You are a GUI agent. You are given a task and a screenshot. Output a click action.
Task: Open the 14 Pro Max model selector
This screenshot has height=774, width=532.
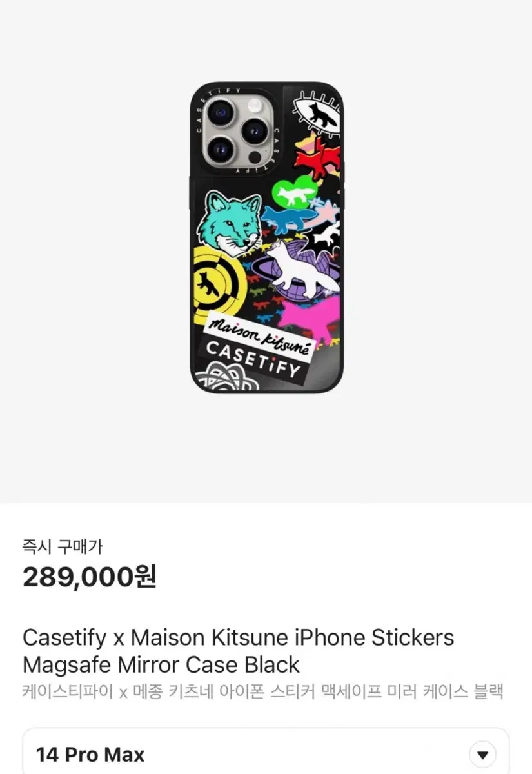[266, 753]
